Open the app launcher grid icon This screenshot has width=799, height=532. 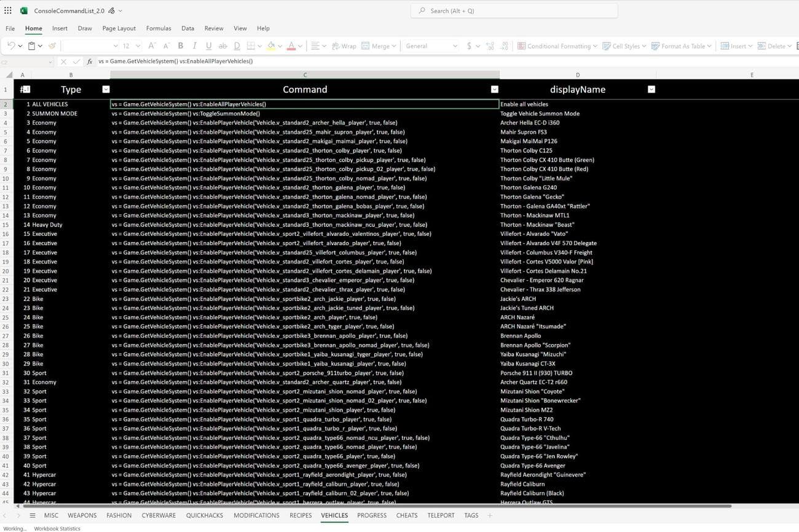(8, 10)
